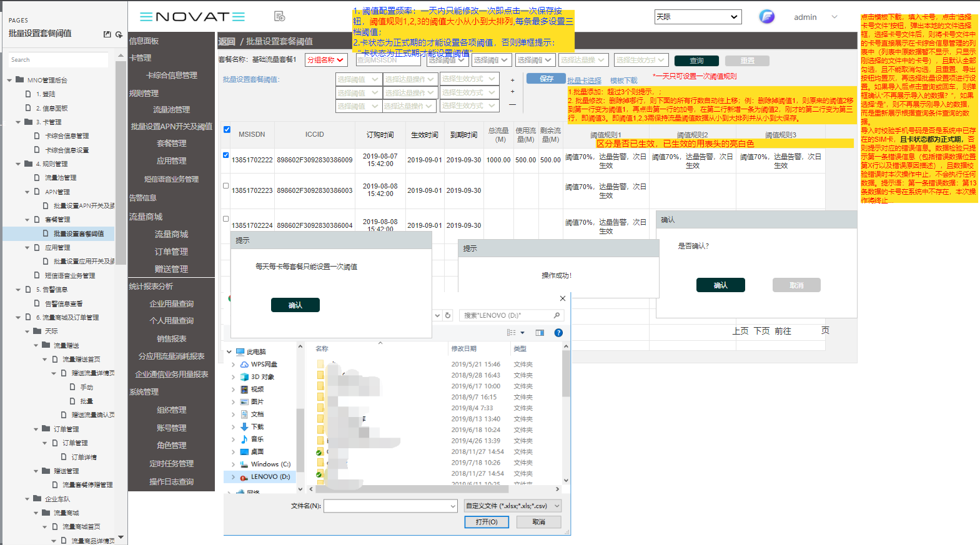Open 操作日志查询 in the dark menu
980x545 pixels.
pos(171,481)
